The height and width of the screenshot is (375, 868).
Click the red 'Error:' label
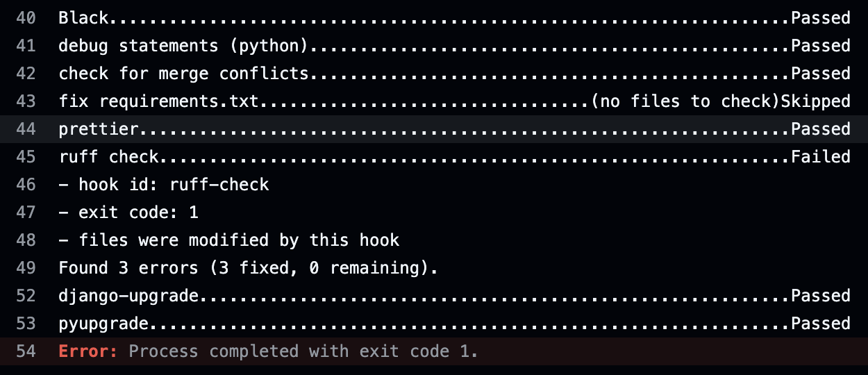click(88, 351)
